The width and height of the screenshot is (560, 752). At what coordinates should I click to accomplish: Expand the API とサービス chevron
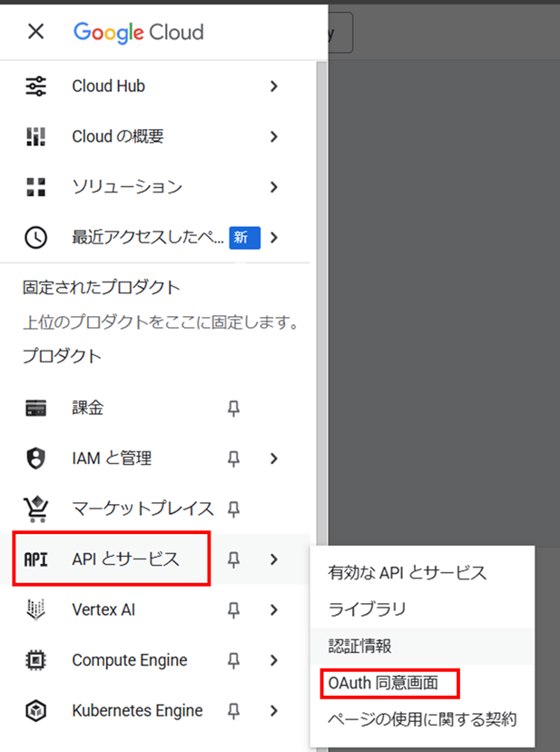point(274,559)
